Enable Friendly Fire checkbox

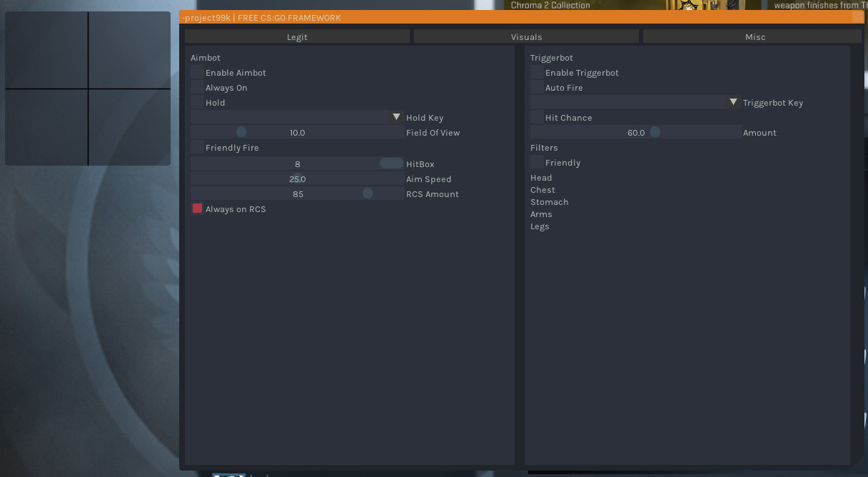[197, 147]
